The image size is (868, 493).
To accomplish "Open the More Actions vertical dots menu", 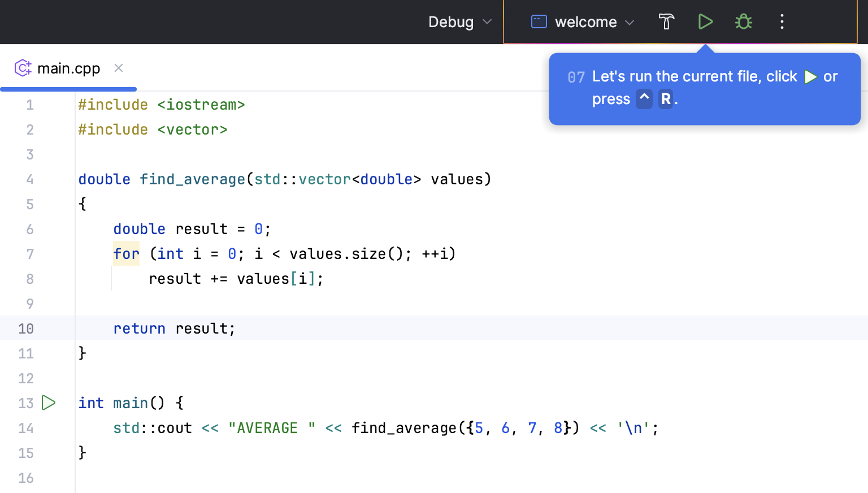I will pos(782,22).
